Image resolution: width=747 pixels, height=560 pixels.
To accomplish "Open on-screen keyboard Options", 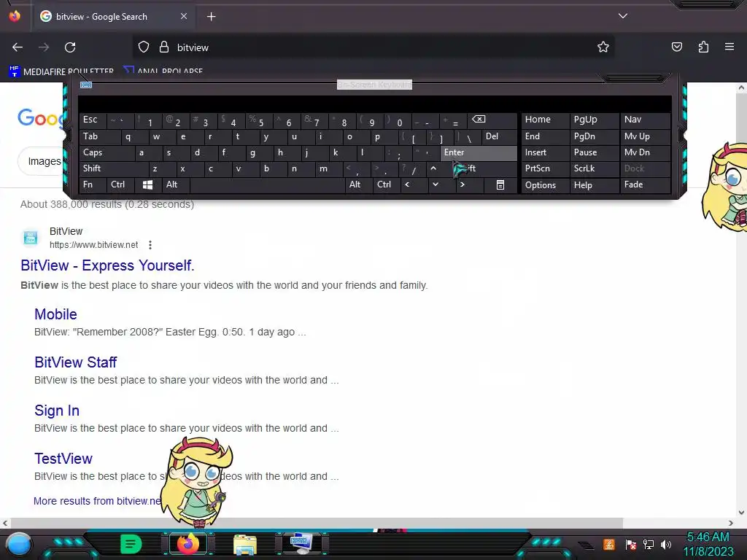I will (545, 185).
